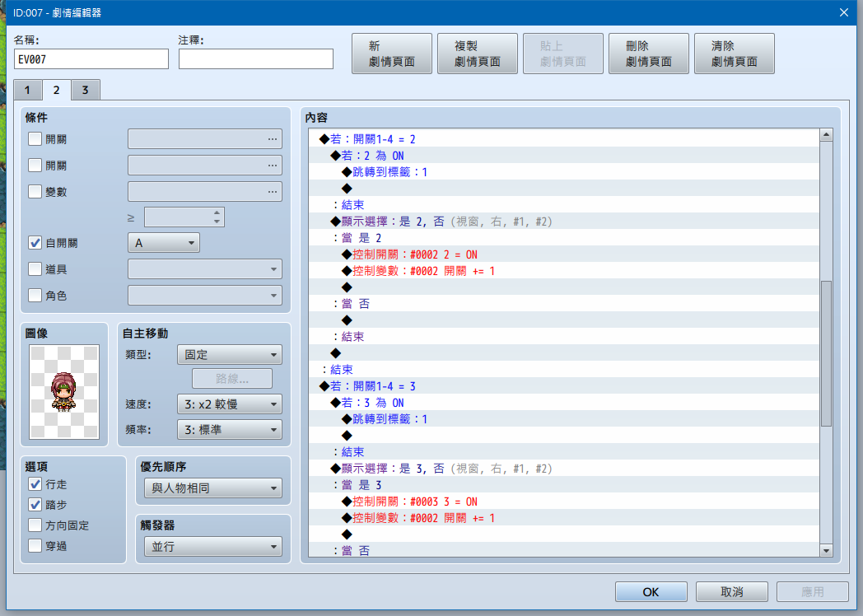Enable the 變數 condition checkbox

35,192
